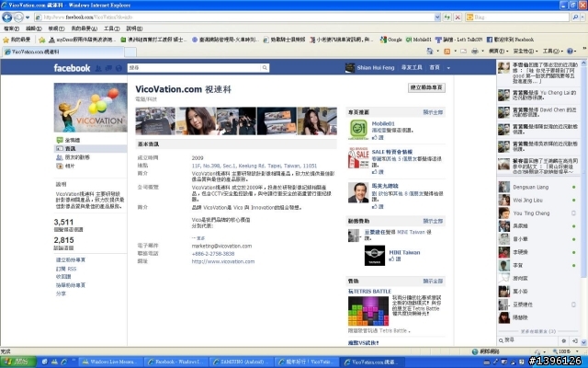Select the Info (資訊) item in sidebar
The height and width of the screenshot is (368, 588).
click(90, 149)
